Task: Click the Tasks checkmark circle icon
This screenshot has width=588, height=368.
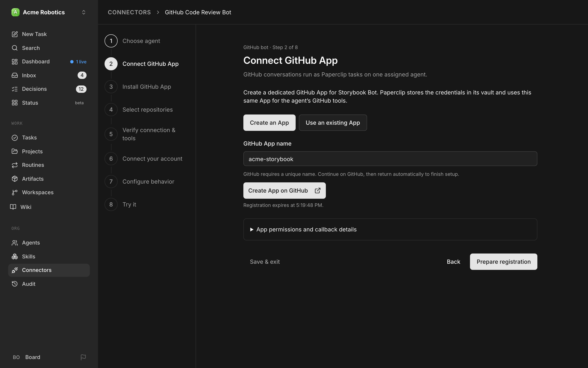Action: pos(14,138)
